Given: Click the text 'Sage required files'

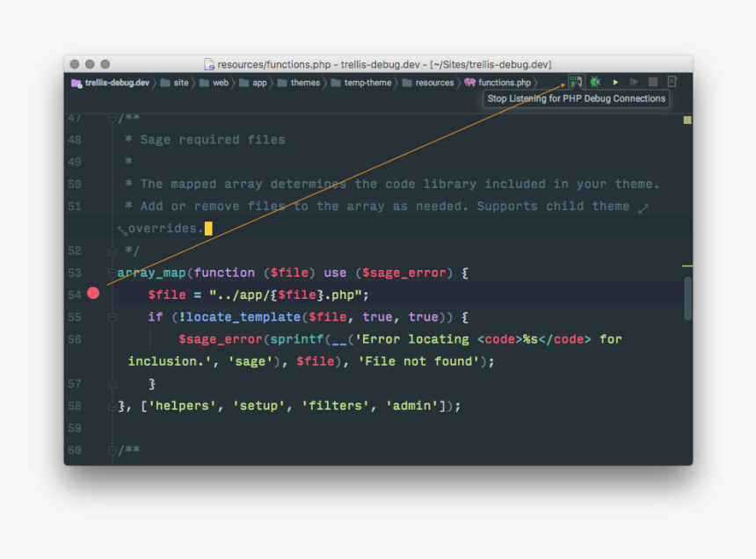Looking at the screenshot, I should click(213, 140).
